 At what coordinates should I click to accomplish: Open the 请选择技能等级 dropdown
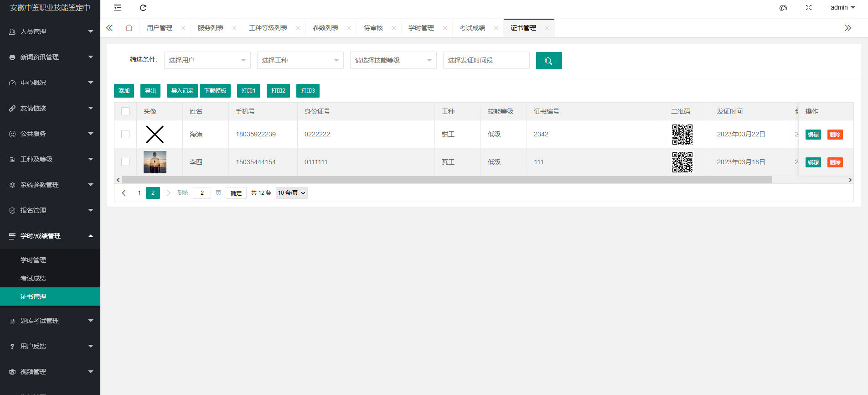[393, 60]
